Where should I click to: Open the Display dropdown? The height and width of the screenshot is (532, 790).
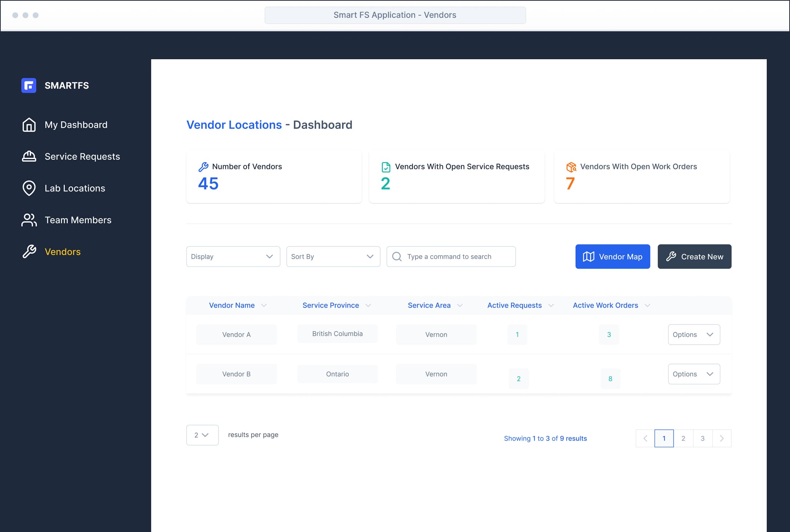click(233, 257)
